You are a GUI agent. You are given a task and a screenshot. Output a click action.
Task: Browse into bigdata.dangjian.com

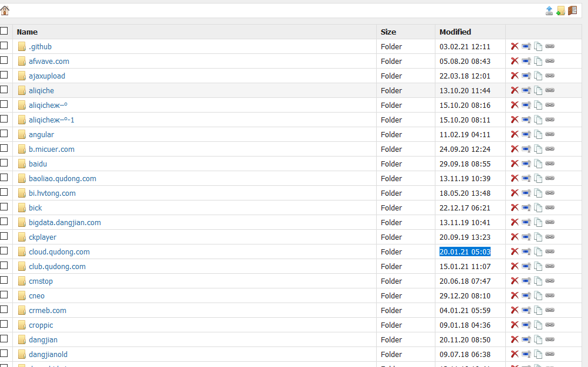65,222
